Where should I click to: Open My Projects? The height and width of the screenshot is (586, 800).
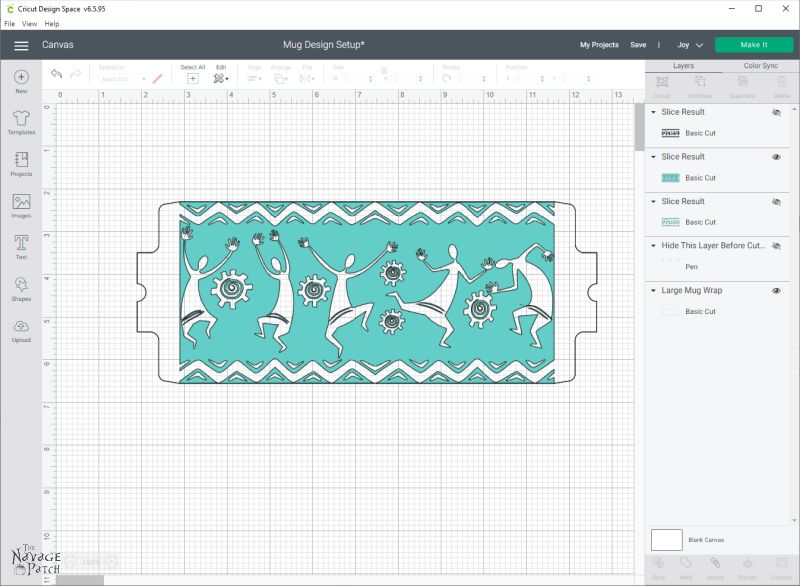point(599,45)
